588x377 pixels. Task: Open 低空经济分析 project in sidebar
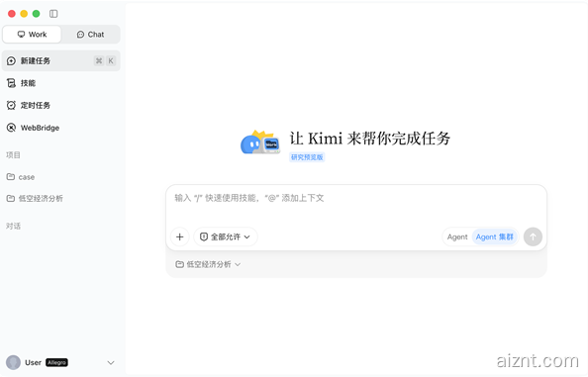coord(61,198)
